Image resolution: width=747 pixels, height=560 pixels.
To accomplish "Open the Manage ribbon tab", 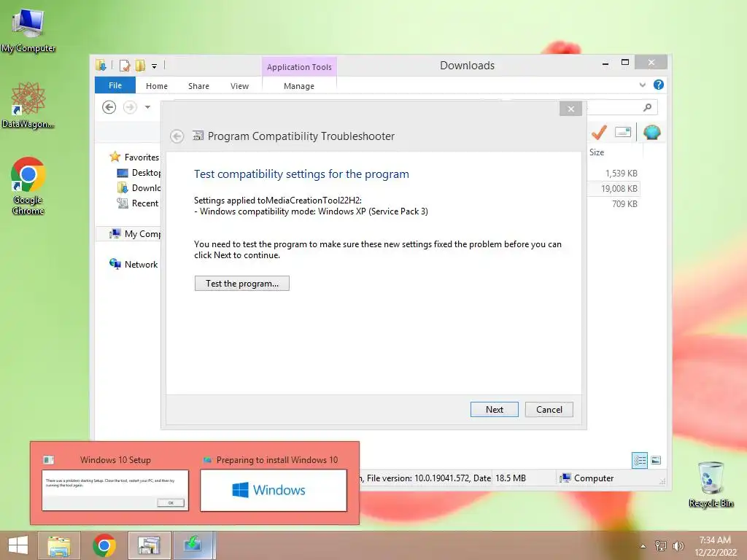I will click(x=298, y=86).
